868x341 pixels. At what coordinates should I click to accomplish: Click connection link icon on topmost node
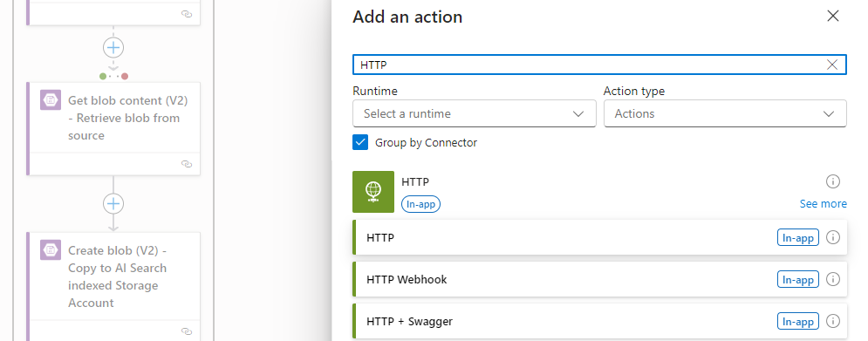point(187,15)
